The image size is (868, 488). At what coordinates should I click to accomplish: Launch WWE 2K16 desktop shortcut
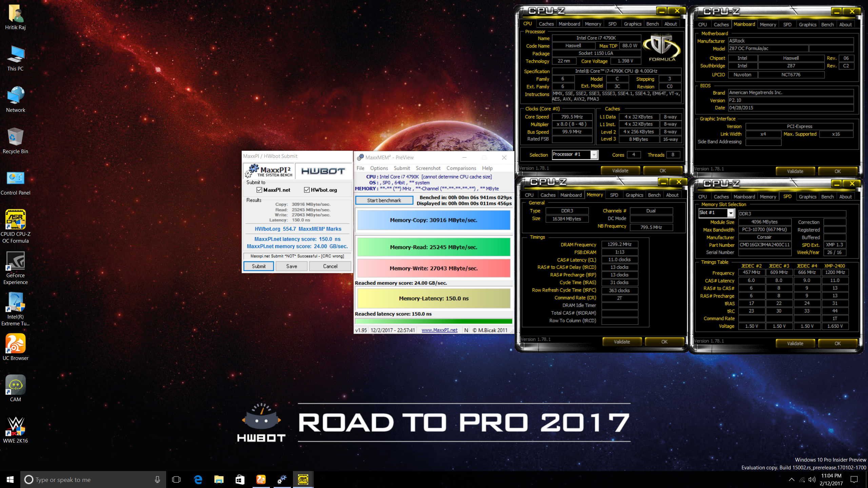[x=16, y=430]
